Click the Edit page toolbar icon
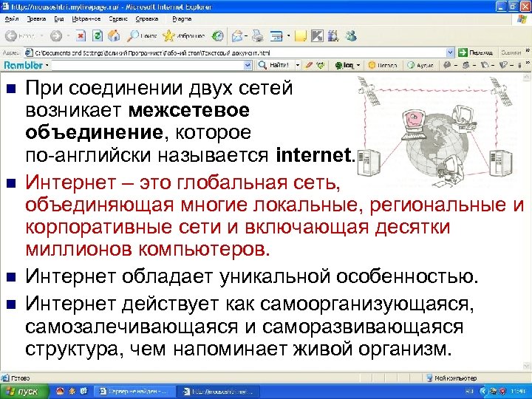 pyautogui.click(x=276, y=35)
